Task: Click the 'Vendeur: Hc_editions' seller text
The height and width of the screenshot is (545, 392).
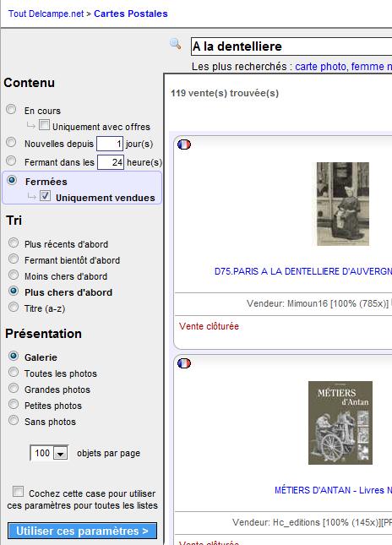Action: click(x=312, y=522)
